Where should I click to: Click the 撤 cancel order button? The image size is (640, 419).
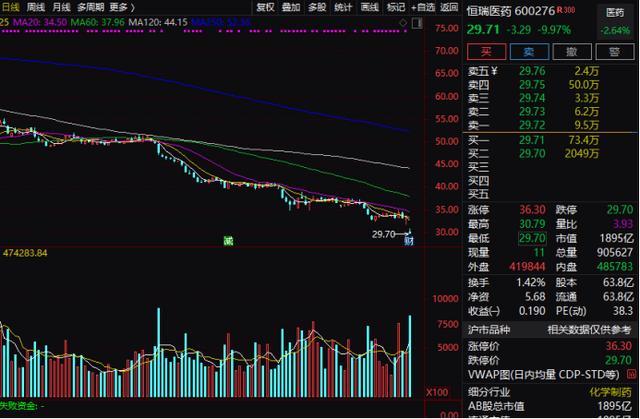[x=572, y=52]
